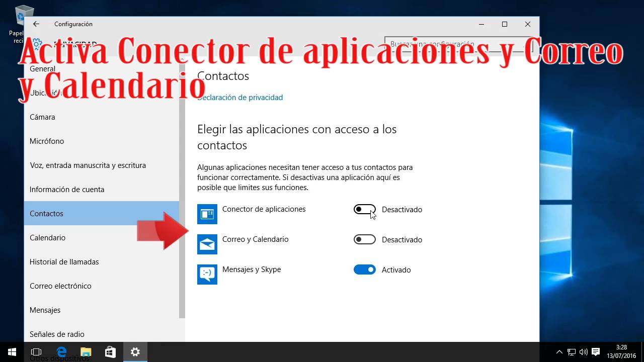Open Información de cuenta section

[101, 190]
